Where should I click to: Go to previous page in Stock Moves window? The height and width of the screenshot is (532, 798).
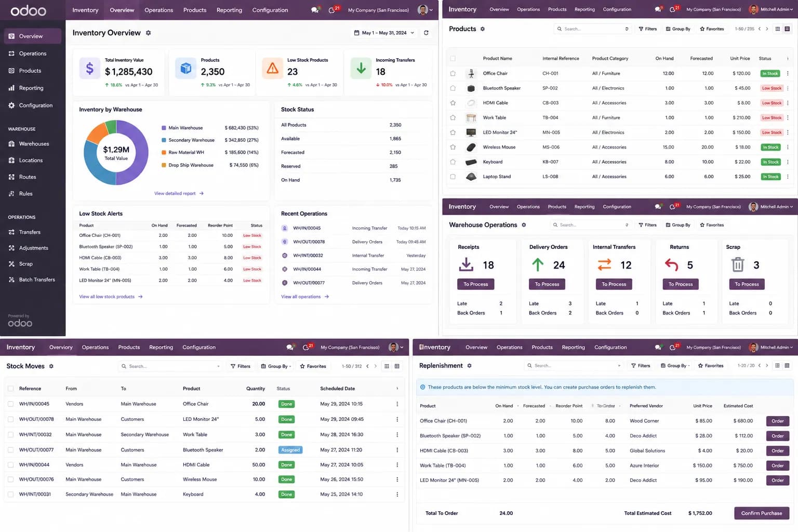coord(368,366)
